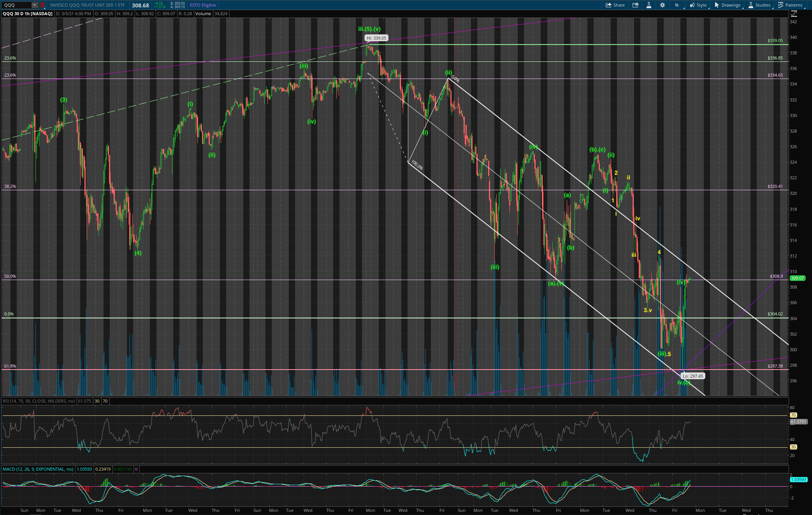Open the product depth info icon
This screenshot has width=812, height=515.
[635, 5]
